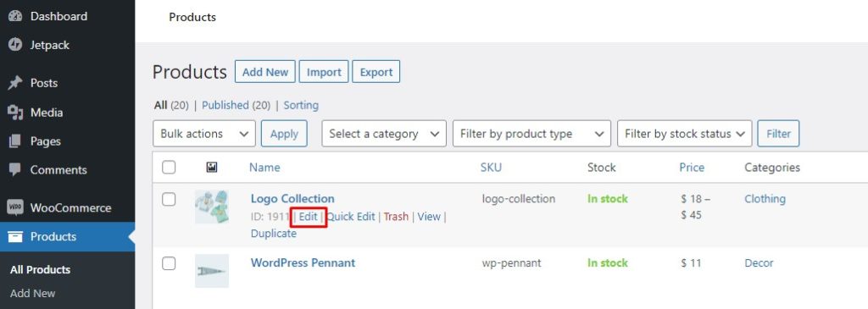Open the Pages menu item
This screenshot has width=868, height=309.
pyautogui.click(x=46, y=141)
